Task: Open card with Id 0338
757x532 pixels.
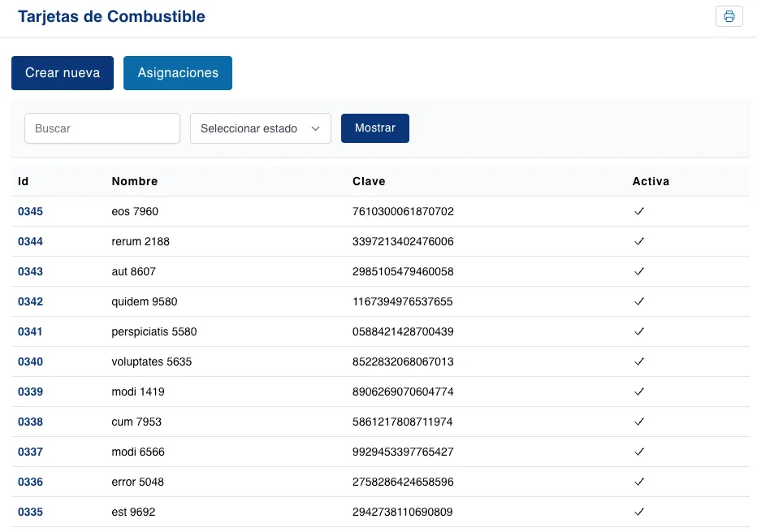Action: tap(31, 422)
